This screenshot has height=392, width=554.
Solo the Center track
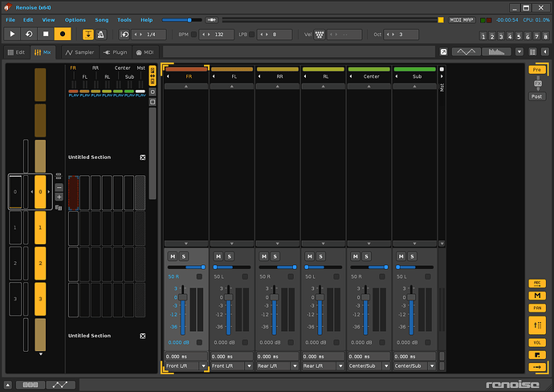[366, 256]
